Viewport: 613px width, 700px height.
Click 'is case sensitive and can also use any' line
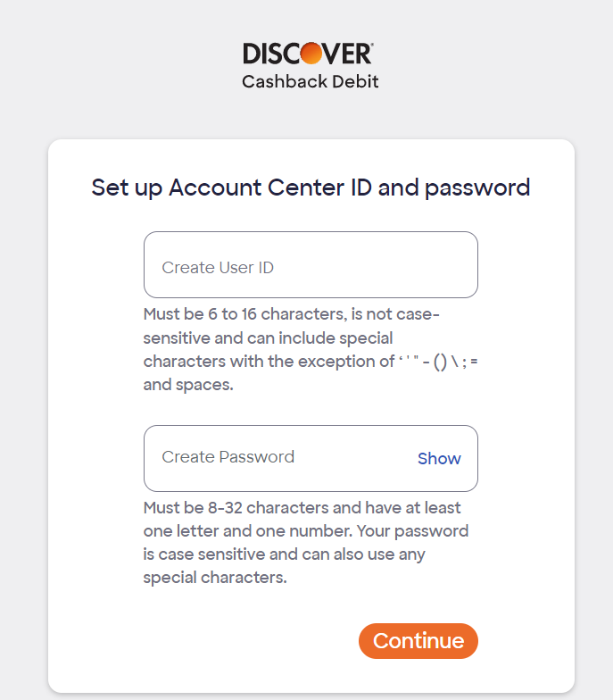coord(284,554)
